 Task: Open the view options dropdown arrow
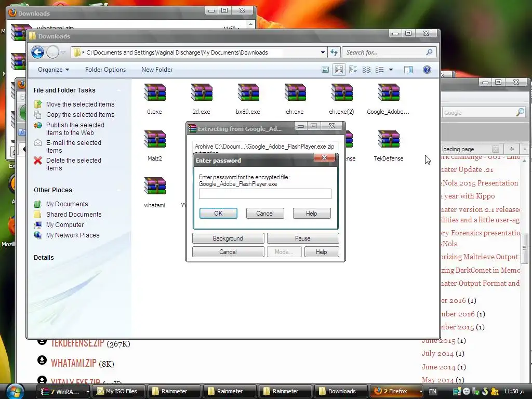pos(391,70)
